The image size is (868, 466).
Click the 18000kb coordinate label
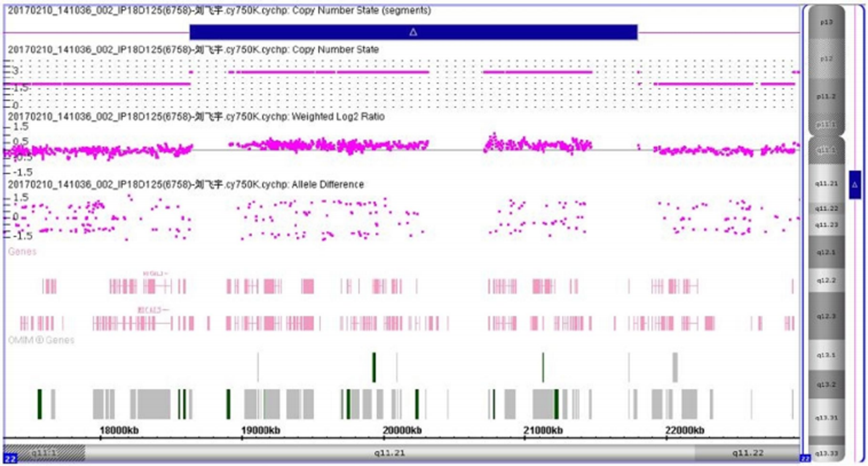click(x=119, y=430)
